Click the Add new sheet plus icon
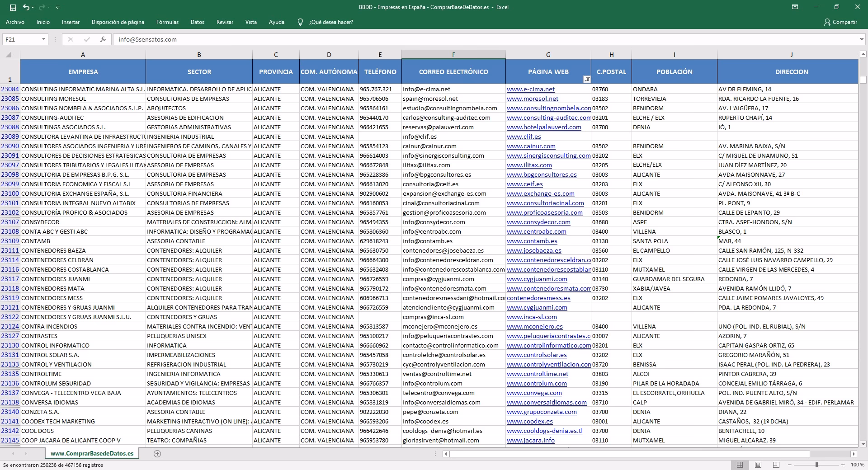Screen dimensions: 868x470 (157, 454)
